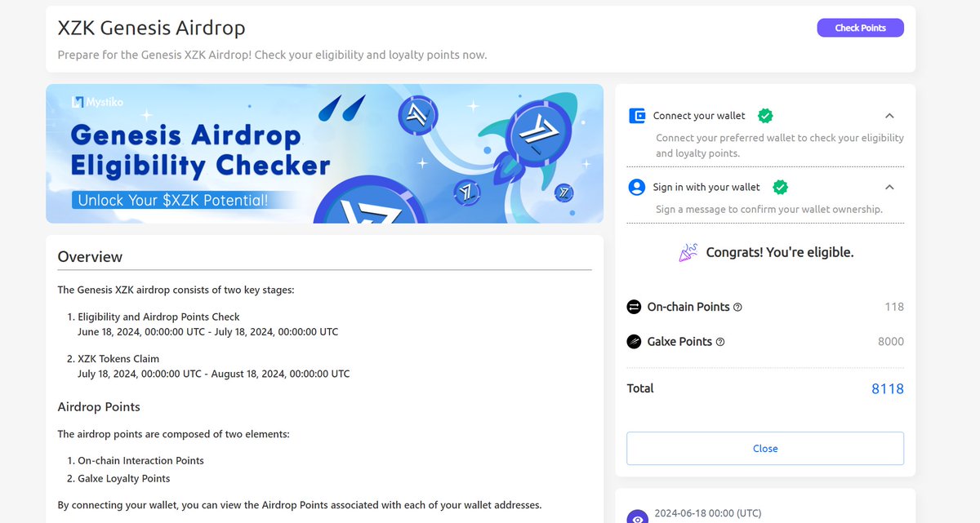Click the July 18 to August 18 date range
Screen dimensions: 980x523
click(x=213, y=374)
